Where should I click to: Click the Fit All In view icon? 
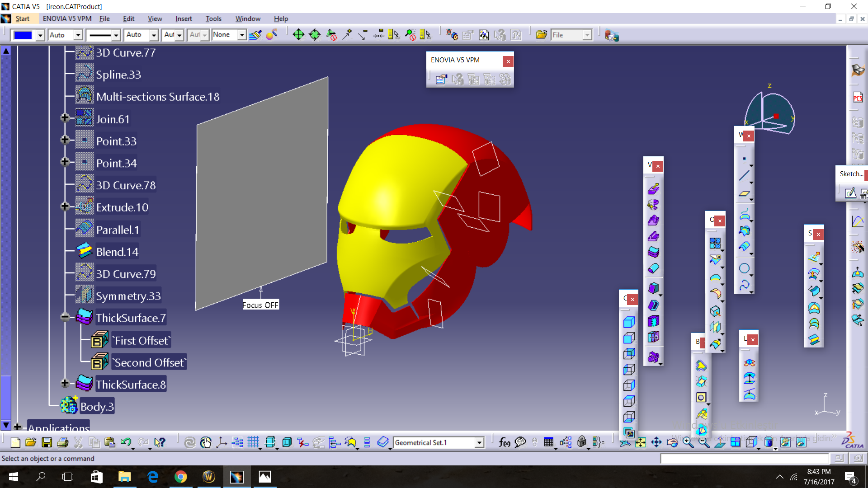(641, 442)
